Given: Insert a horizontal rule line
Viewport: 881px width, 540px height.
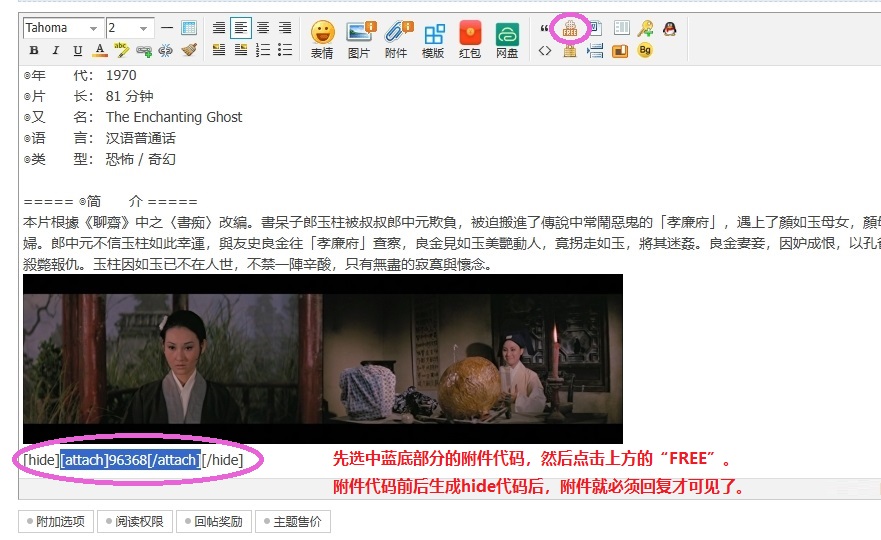Looking at the screenshot, I should pos(166,28).
